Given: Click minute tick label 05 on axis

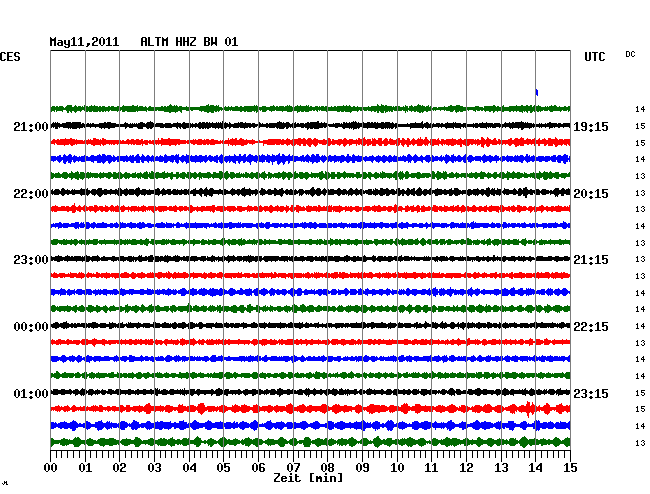Looking at the screenshot, I should click(x=223, y=468).
